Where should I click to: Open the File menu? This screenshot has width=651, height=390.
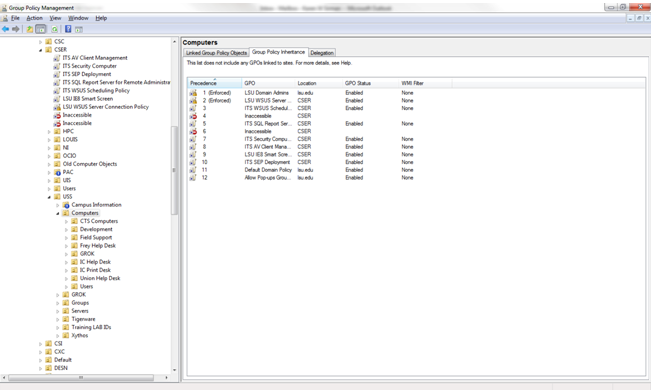click(15, 18)
